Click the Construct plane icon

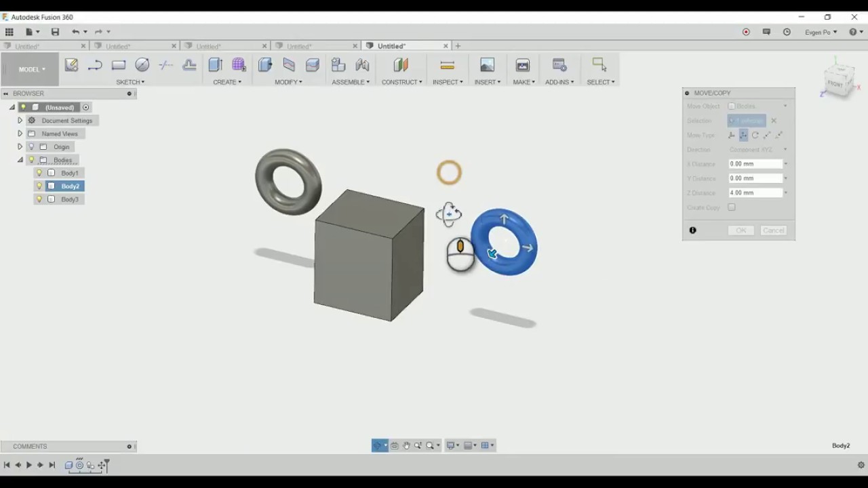click(x=401, y=65)
